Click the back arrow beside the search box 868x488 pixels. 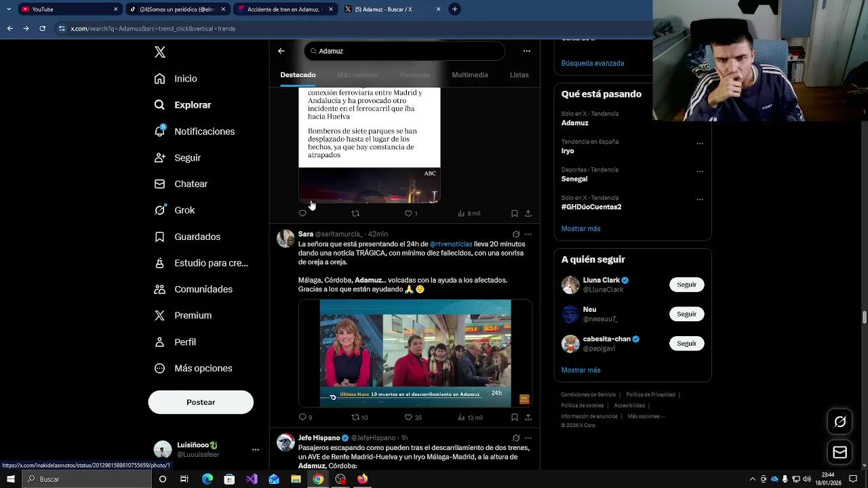tap(281, 51)
